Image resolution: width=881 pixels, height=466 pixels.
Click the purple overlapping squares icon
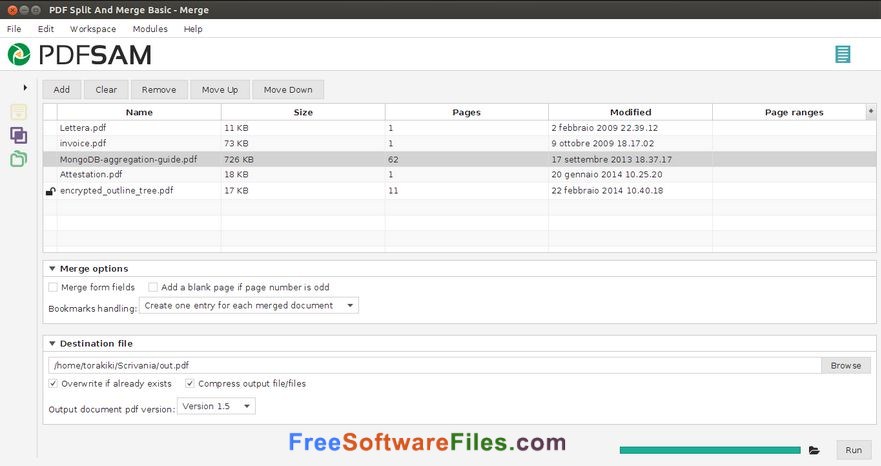click(x=19, y=135)
